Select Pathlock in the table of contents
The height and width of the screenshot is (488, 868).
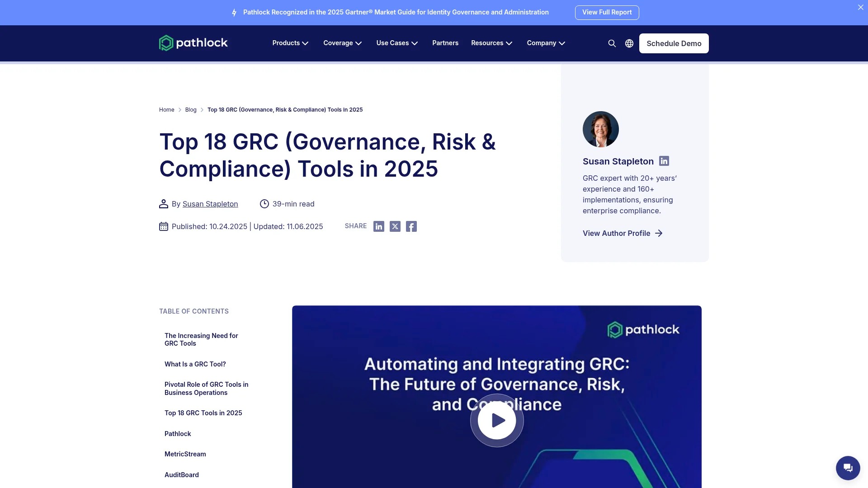coord(178,433)
